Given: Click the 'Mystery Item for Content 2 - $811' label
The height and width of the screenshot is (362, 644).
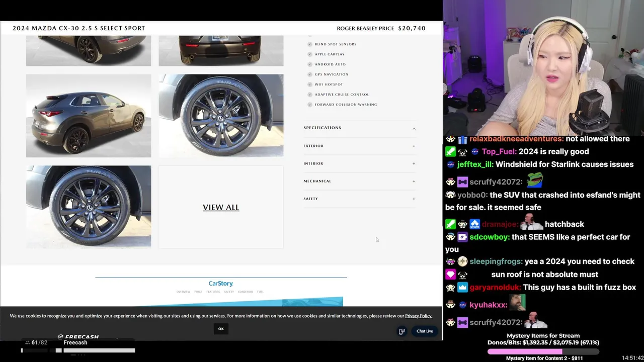Looking at the screenshot, I should 544,358.
